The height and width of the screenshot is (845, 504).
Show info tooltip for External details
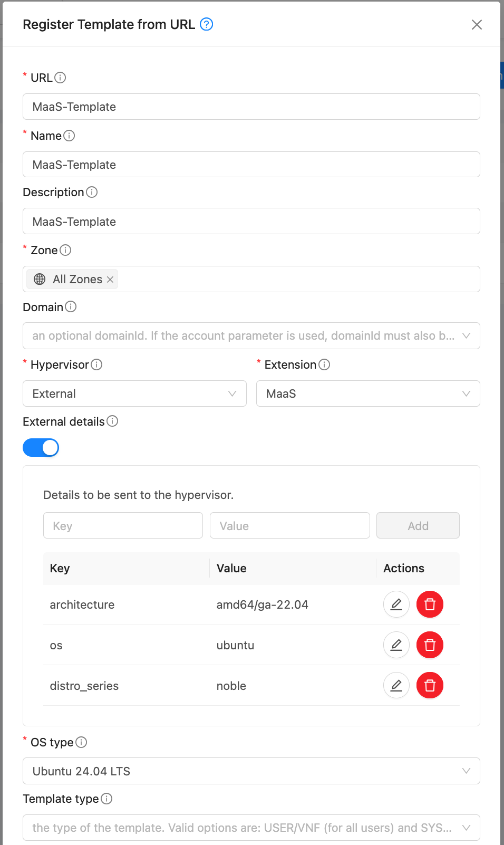coord(112,421)
